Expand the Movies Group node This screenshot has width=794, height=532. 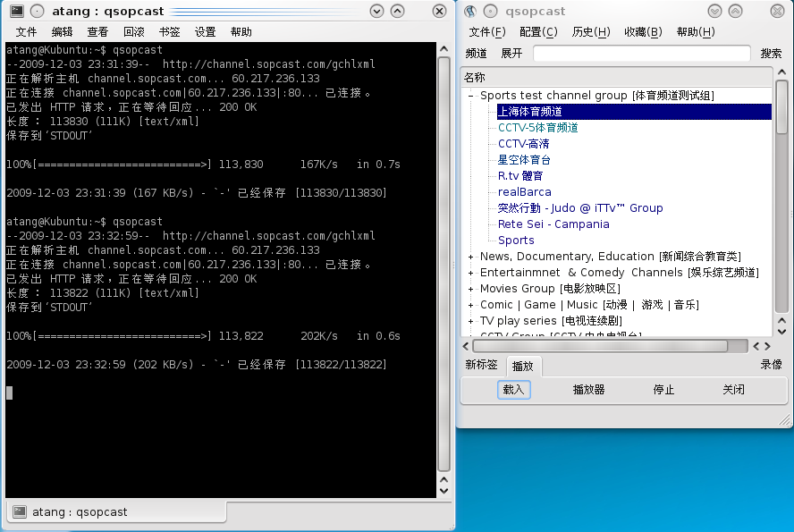(x=471, y=289)
